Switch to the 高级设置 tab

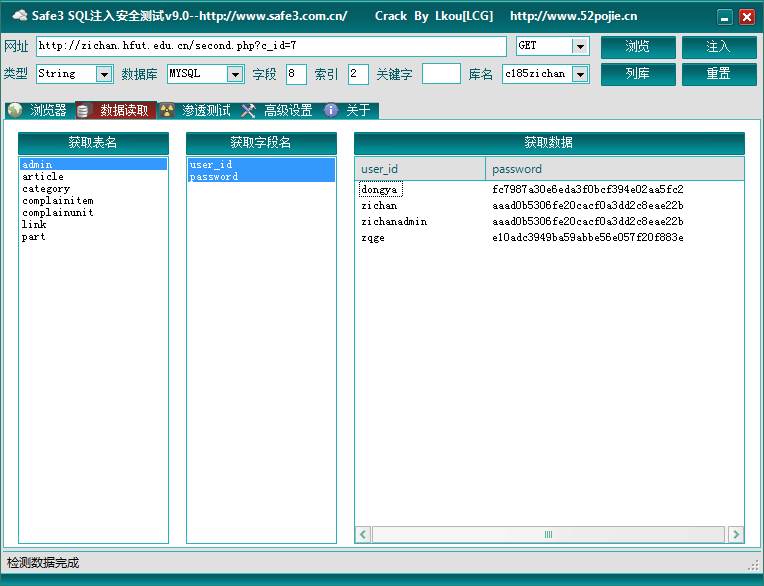click(x=278, y=111)
